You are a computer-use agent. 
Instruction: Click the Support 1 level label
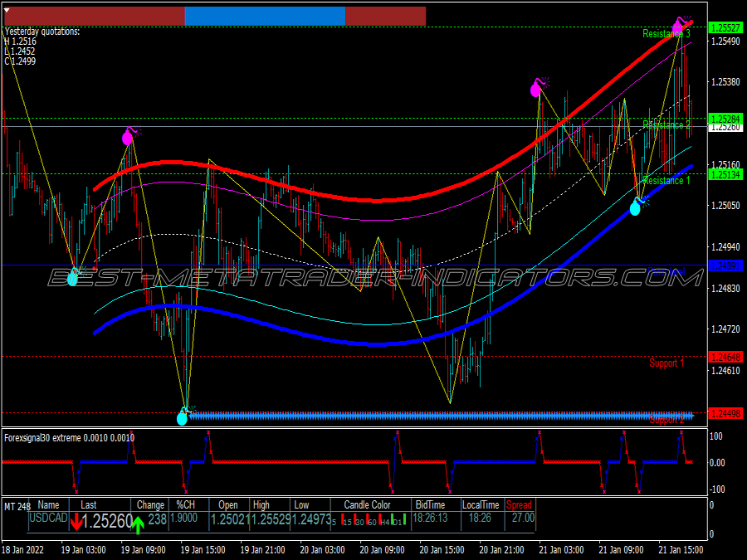[666, 363]
